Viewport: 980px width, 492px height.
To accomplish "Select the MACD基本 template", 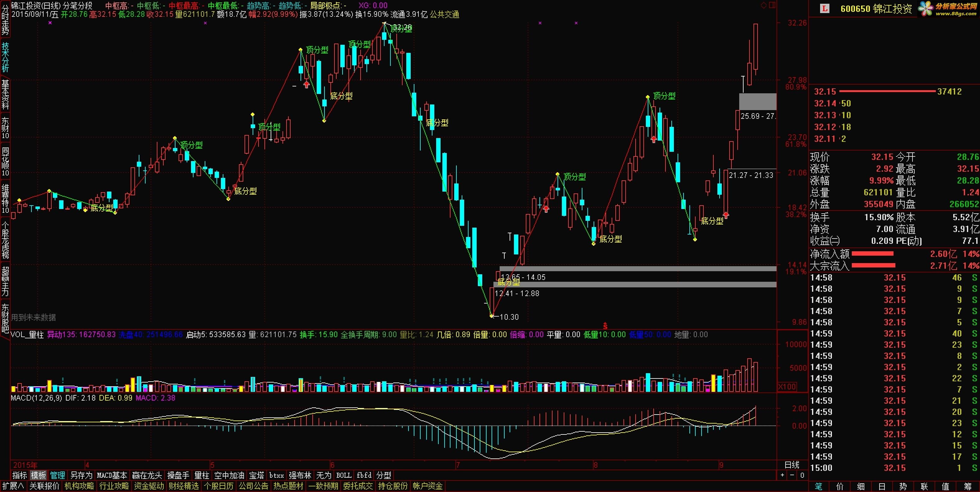I will pos(112,475).
